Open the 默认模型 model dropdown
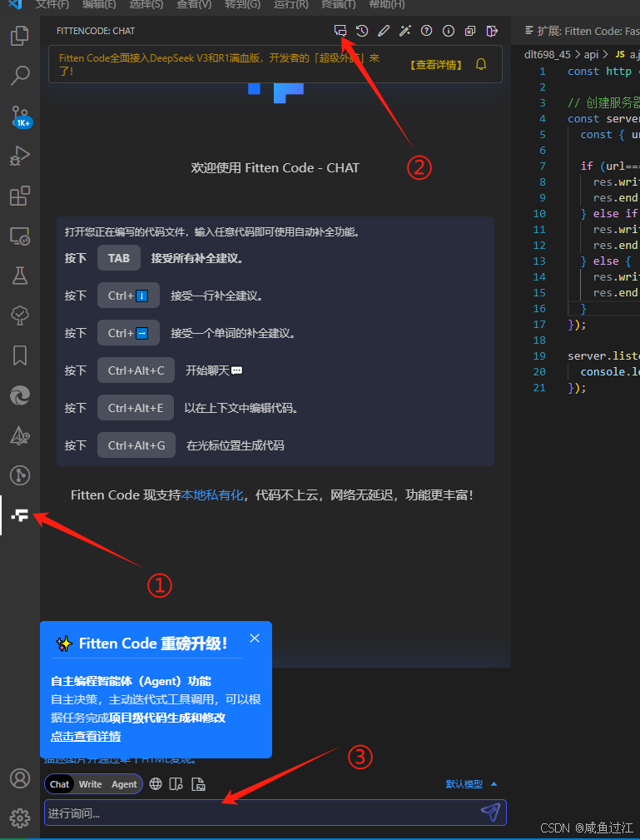The width and height of the screenshot is (640, 840). click(471, 783)
